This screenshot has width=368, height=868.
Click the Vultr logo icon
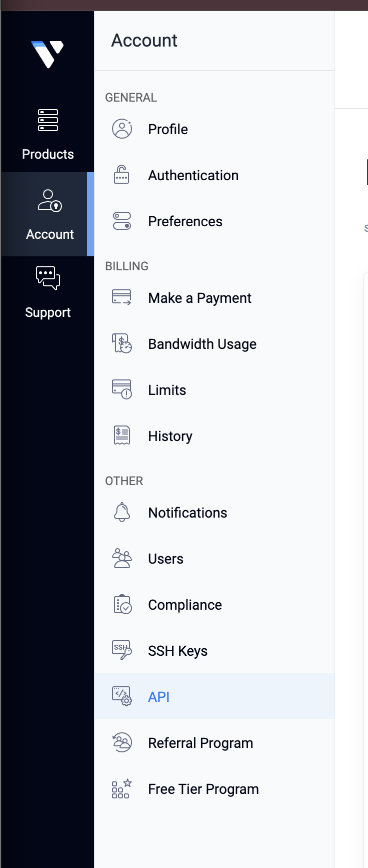point(47,54)
